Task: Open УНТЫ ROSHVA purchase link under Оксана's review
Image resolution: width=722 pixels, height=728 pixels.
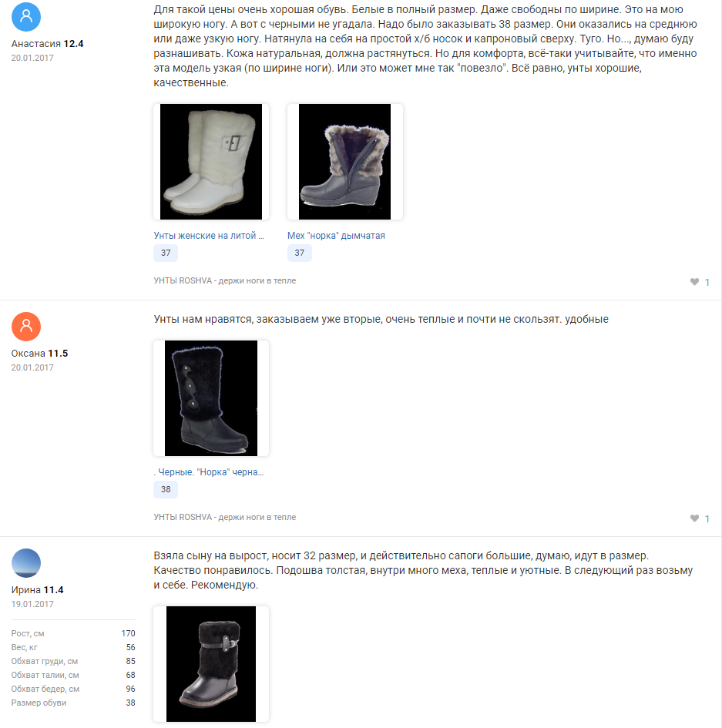Action: point(225,517)
